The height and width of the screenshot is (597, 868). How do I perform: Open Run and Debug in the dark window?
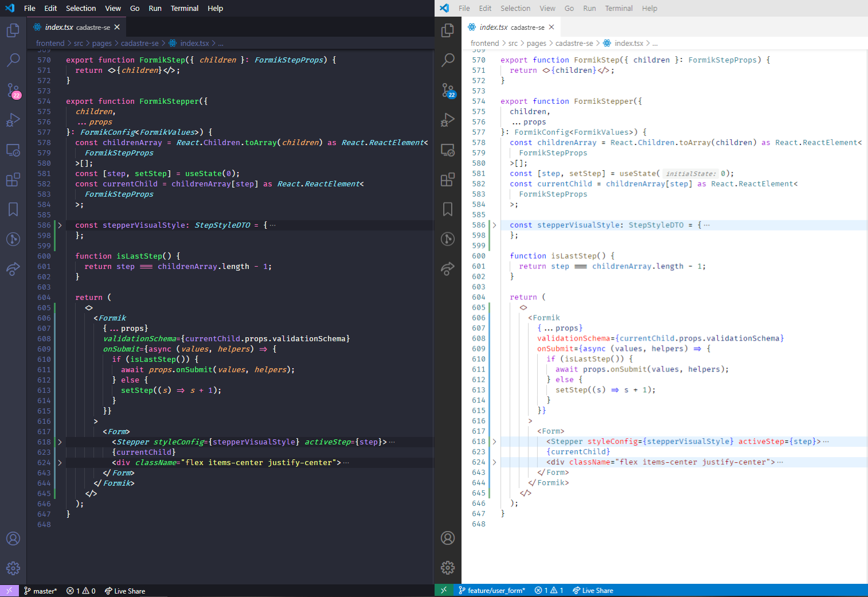click(x=13, y=120)
